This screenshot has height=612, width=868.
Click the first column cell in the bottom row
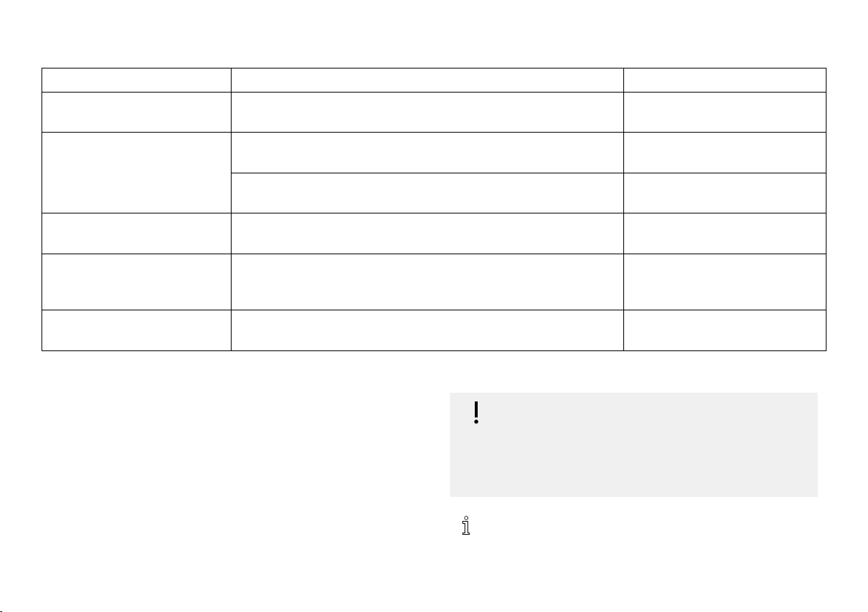[x=136, y=330]
